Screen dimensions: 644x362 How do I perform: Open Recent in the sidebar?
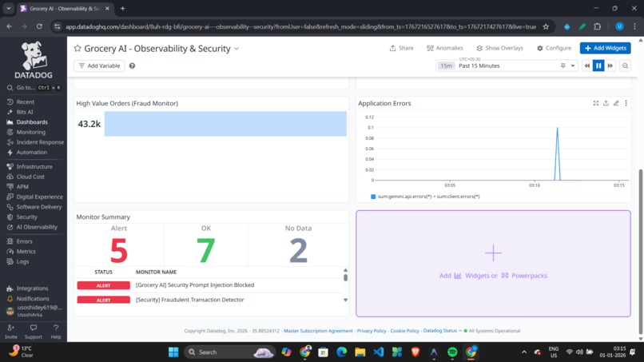coord(25,102)
